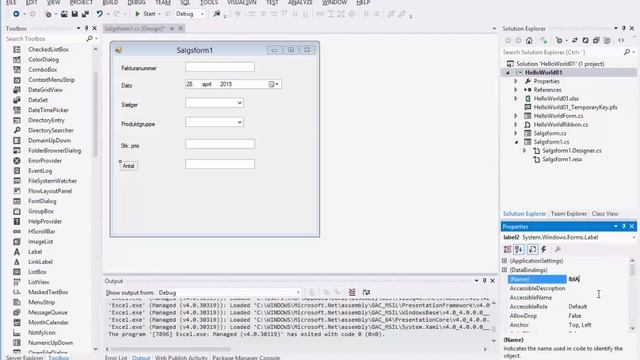Open the Dato date picker calendar dropdown
This screenshot has height=360, width=640.
(274, 84)
